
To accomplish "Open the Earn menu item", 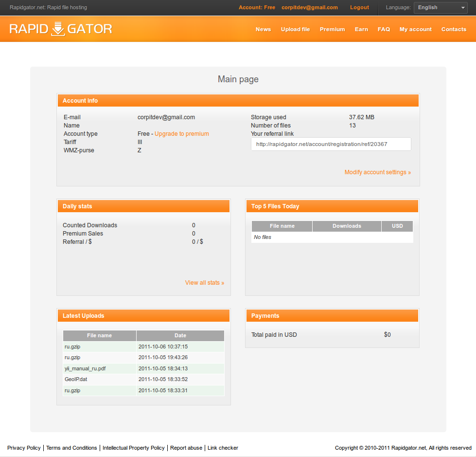I will (x=361, y=29).
